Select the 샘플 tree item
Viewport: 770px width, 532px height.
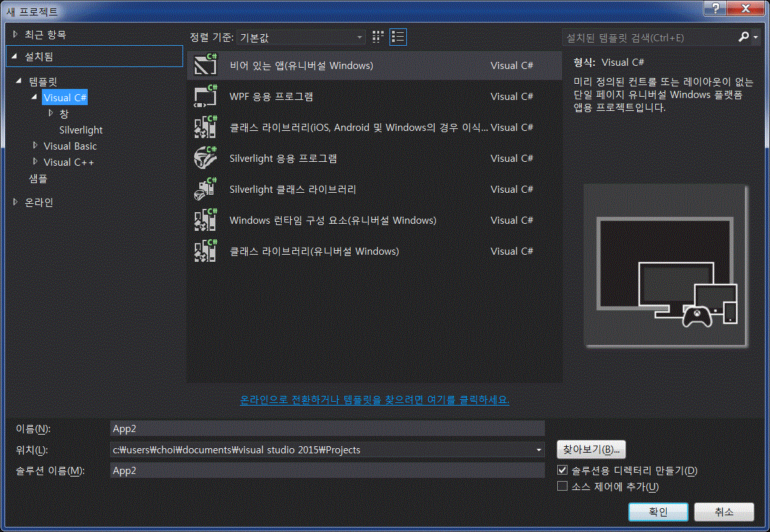tap(38, 178)
